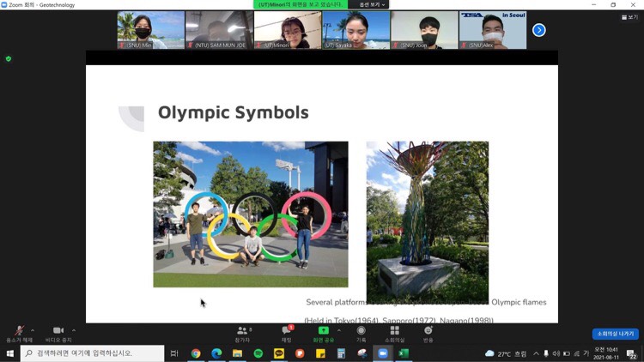Screen dimensions: 644x362
Task: Switch to Zoom app in the taskbar
Action: (x=383, y=353)
